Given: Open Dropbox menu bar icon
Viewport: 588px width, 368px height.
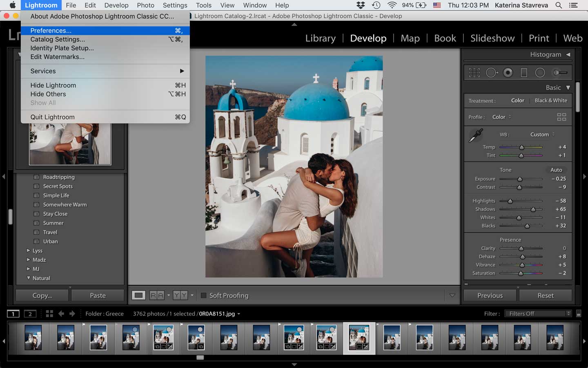Looking at the screenshot, I should pyautogui.click(x=361, y=5).
